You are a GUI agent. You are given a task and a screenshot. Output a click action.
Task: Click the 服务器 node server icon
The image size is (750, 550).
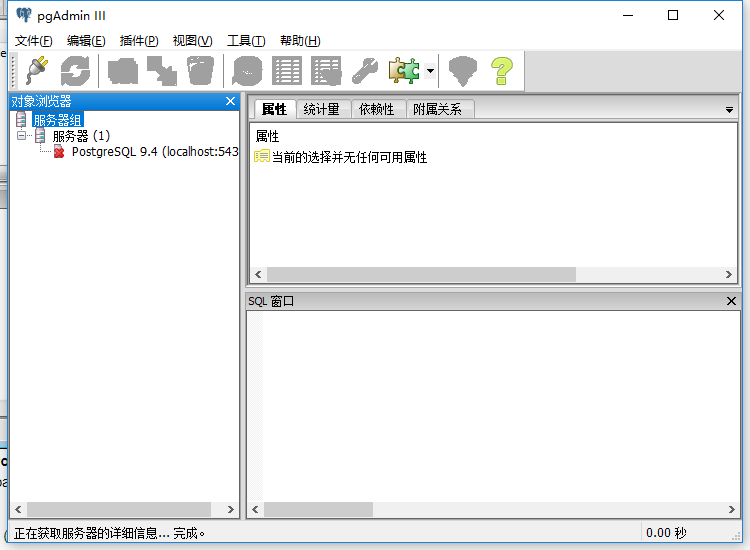click(40, 136)
